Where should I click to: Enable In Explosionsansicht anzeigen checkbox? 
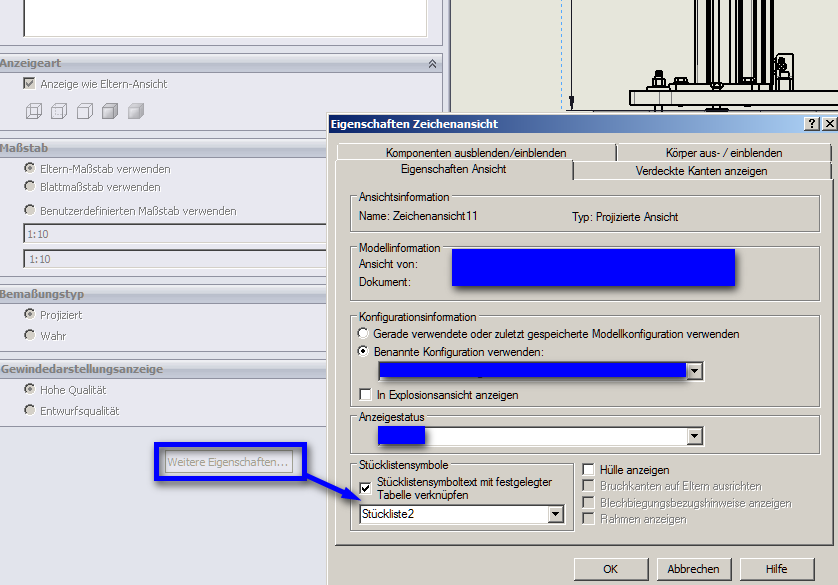coord(366,394)
